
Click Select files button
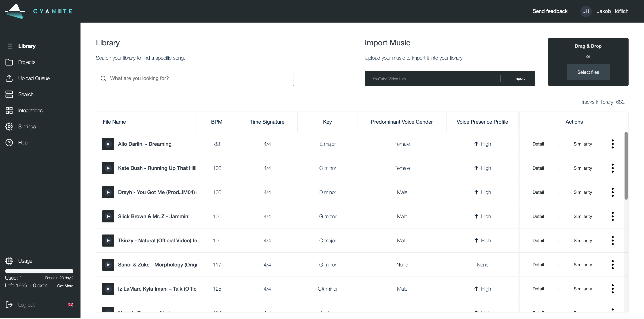tap(588, 72)
